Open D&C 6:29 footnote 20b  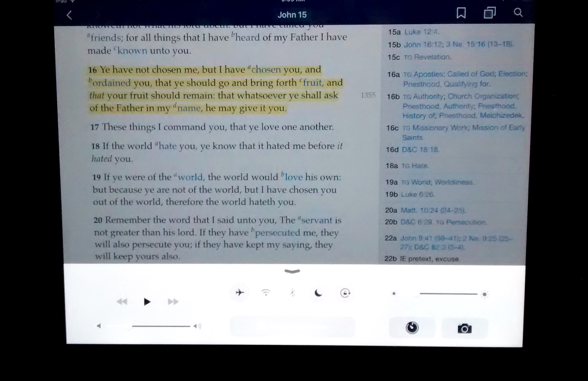click(x=416, y=223)
